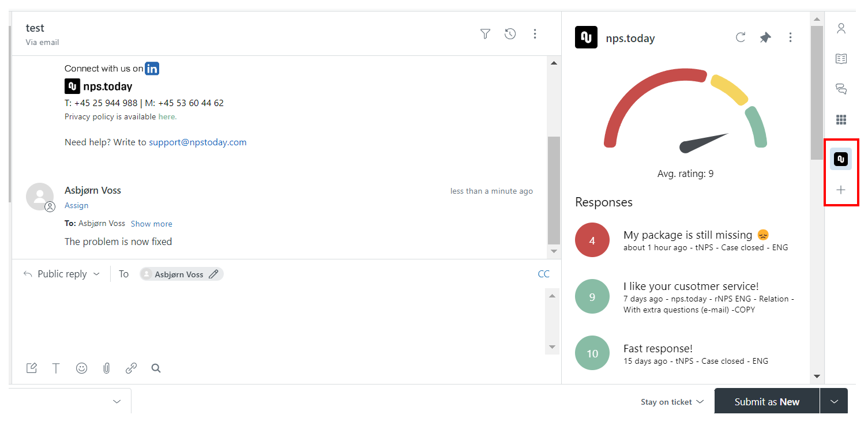
Task: Select the customer context sidebar icon
Action: pyautogui.click(x=841, y=28)
